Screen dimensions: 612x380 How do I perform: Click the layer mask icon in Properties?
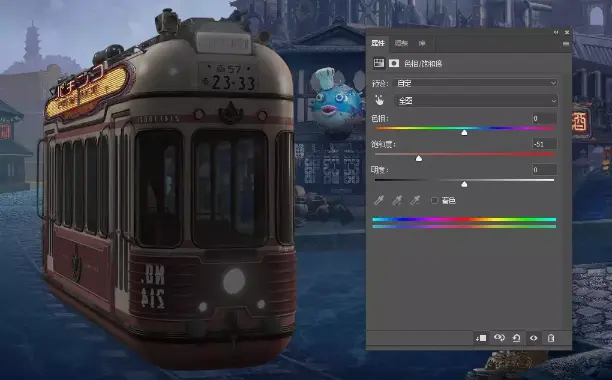394,63
